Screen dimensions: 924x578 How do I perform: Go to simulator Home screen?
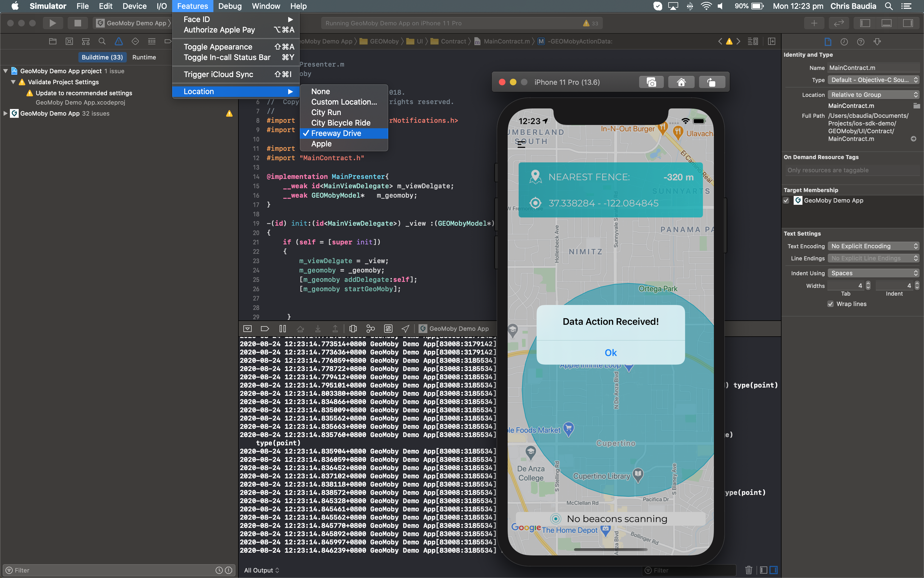(681, 82)
